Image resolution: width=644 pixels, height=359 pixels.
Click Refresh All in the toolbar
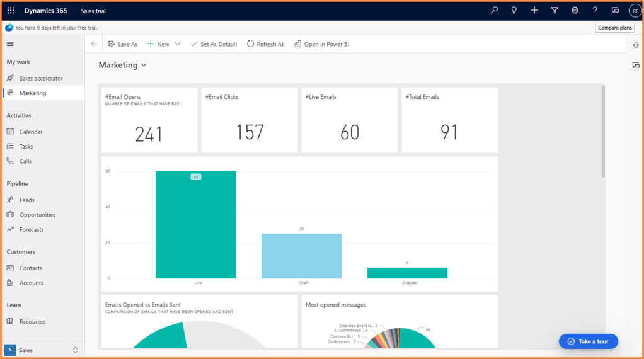pyautogui.click(x=265, y=44)
